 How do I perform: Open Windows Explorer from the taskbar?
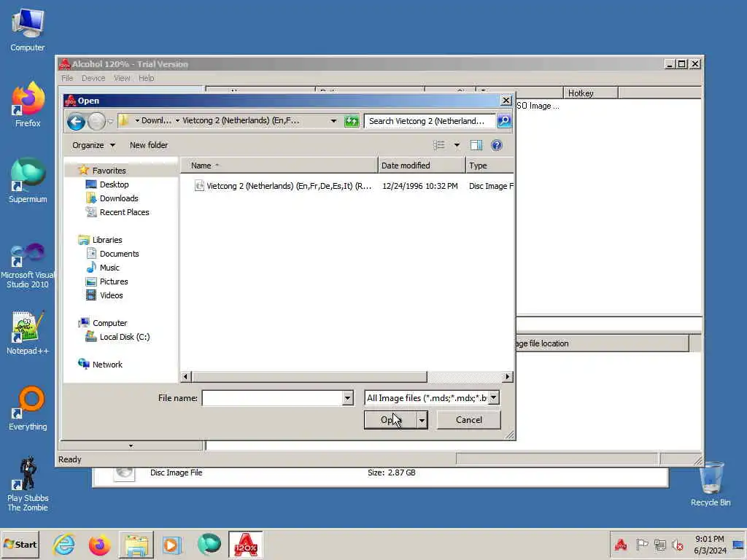pos(136,544)
